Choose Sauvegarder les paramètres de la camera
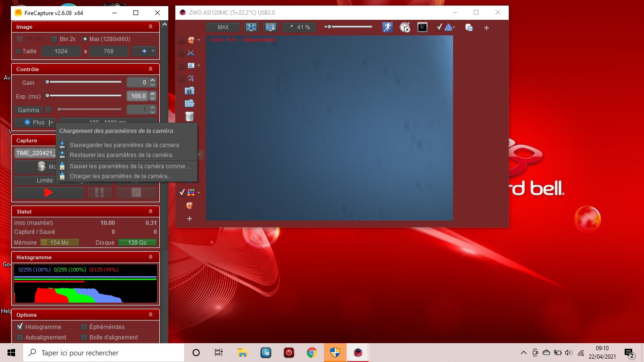The height and width of the screenshot is (362, 644). pyautogui.click(x=124, y=145)
